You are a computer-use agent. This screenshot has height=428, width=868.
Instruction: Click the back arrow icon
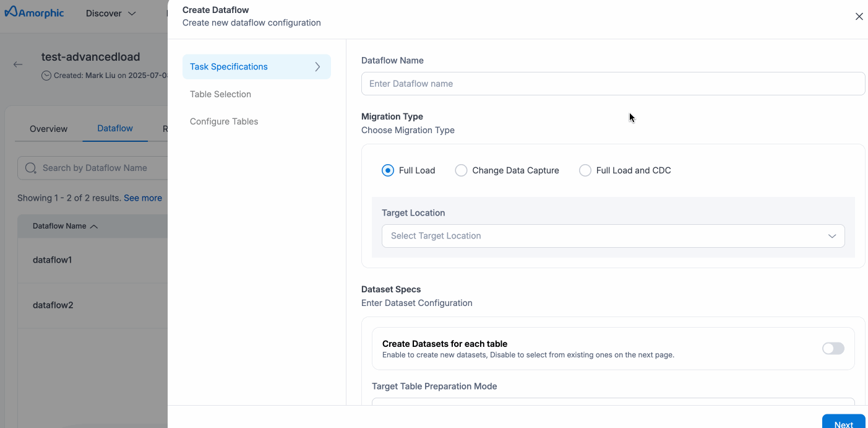click(x=18, y=64)
